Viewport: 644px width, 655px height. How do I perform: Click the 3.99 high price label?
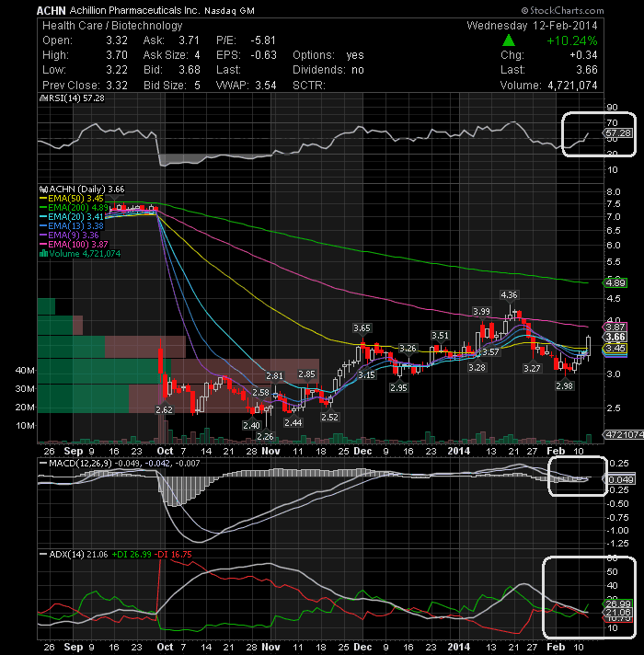[481, 312]
